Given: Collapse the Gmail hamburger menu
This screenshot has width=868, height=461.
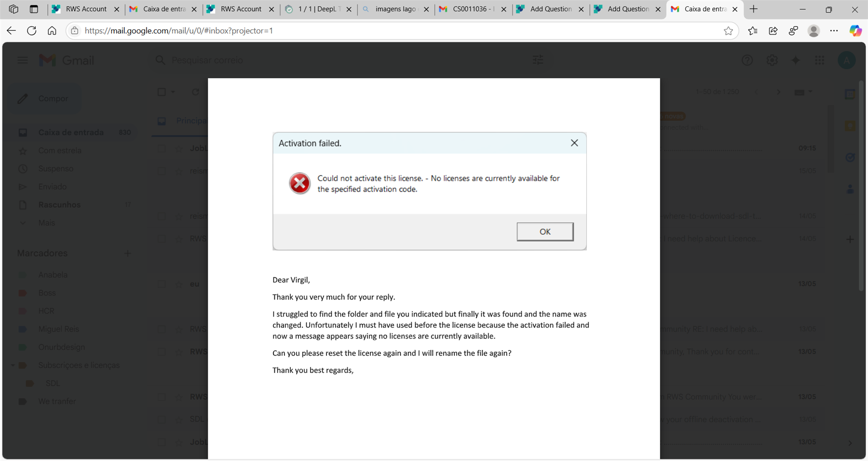Looking at the screenshot, I should [x=22, y=60].
